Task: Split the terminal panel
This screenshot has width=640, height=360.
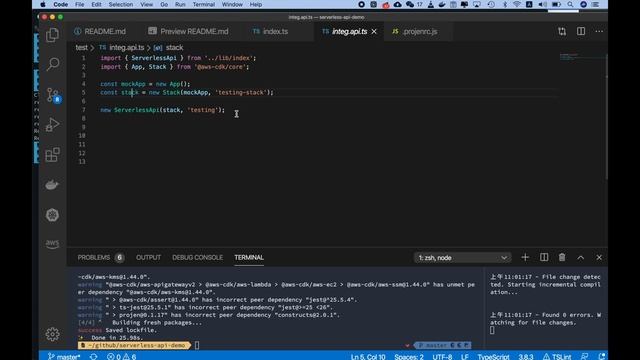Action: pos(544,258)
